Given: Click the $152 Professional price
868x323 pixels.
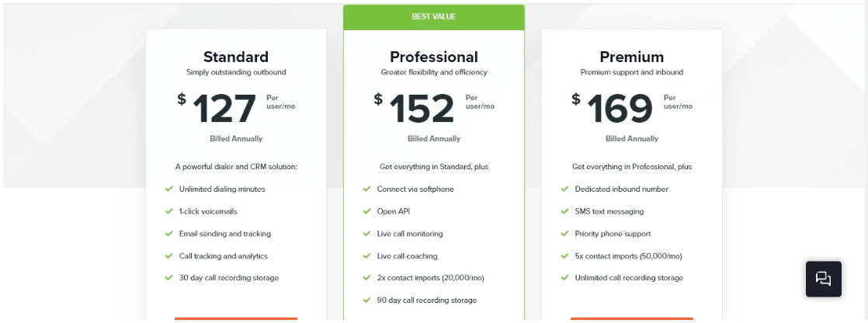Looking at the screenshot, I should (x=414, y=108).
